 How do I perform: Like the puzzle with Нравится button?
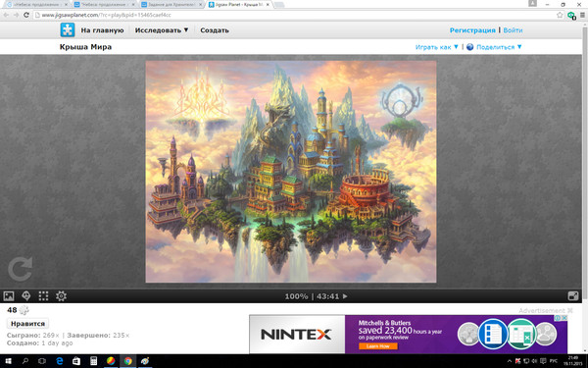pyautogui.click(x=27, y=324)
